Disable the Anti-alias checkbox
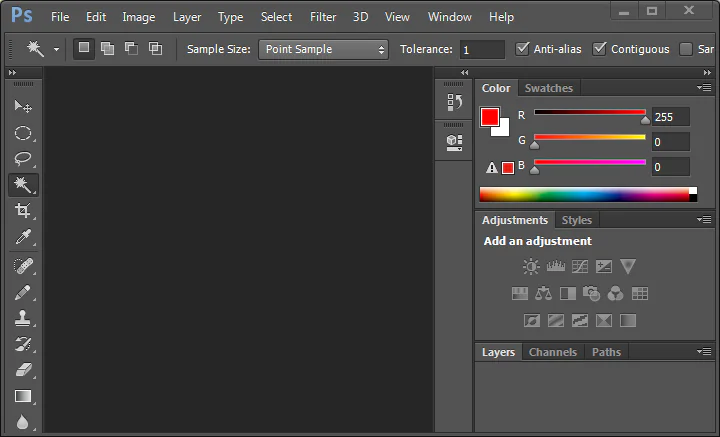This screenshot has width=720, height=437. pos(523,49)
